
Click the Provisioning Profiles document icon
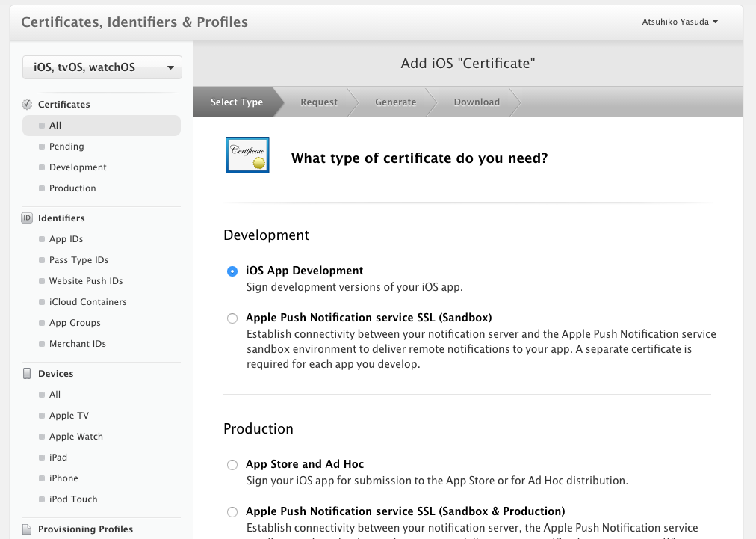[27, 529]
